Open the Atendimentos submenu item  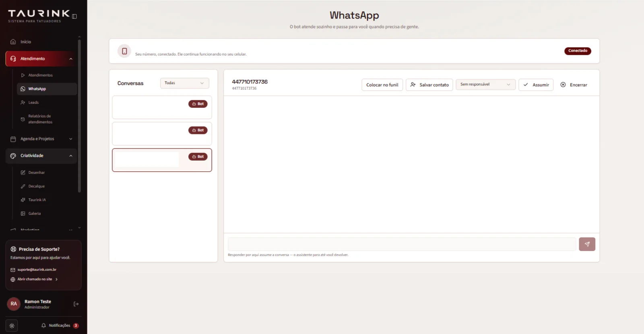tap(47, 75)
